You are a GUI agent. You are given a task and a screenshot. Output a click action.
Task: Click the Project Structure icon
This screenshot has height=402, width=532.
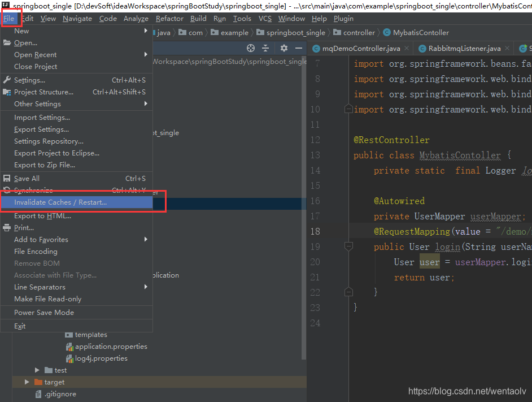7,92
